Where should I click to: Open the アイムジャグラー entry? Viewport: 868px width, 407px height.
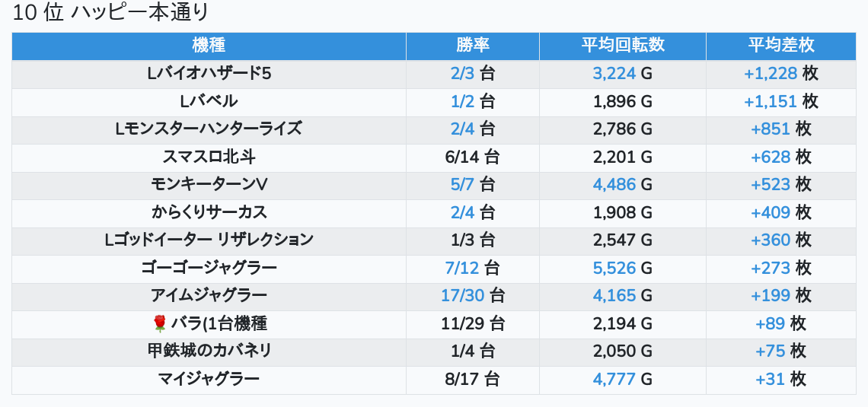pyautogui.click(x=209, y=295)
